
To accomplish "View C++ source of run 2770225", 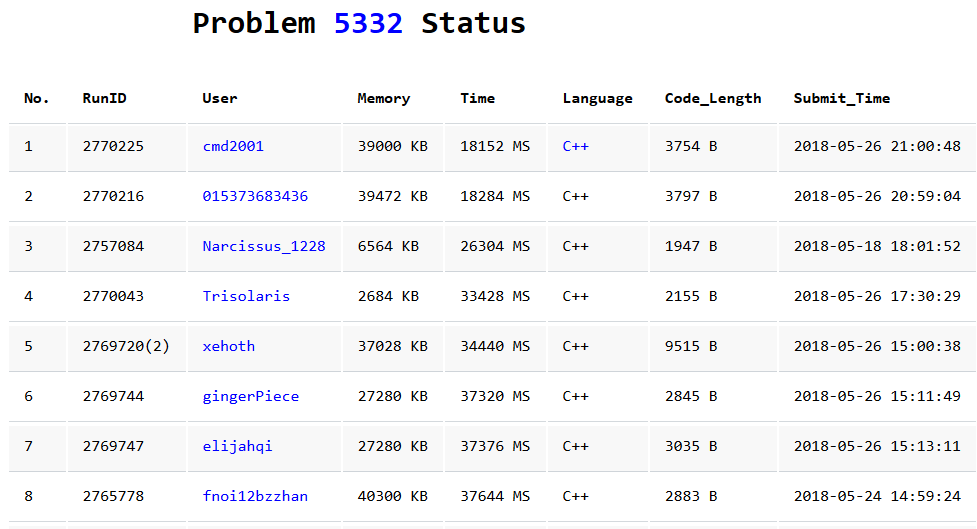I will click(575, 146).
